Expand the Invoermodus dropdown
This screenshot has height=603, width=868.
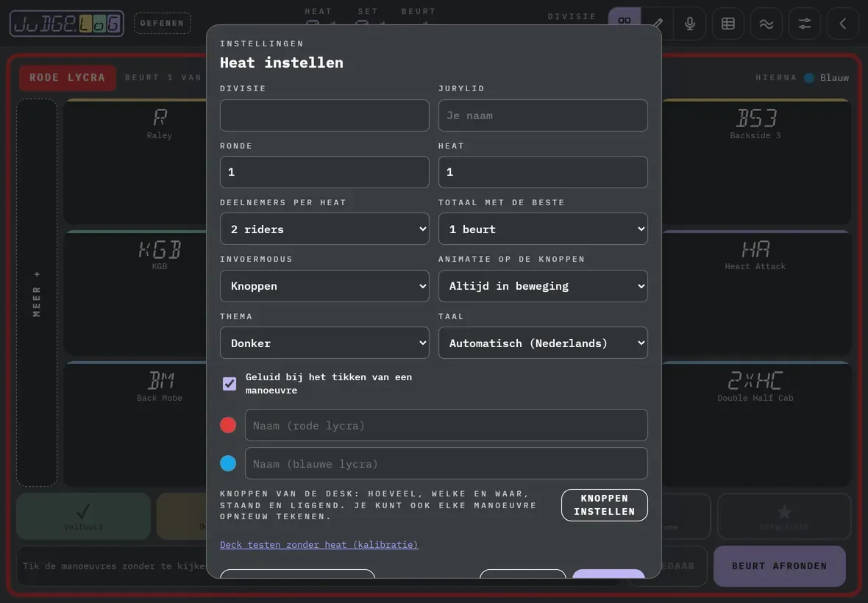[x=324, y=286]
